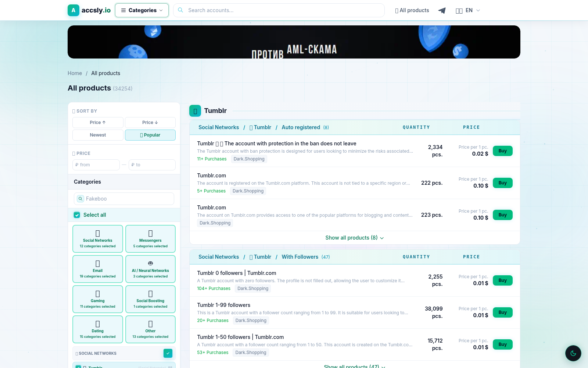This screenshot has width=588, height=368.
Task: Open the AML-СКАМА promo banner
Action: [x=294, y=42]
